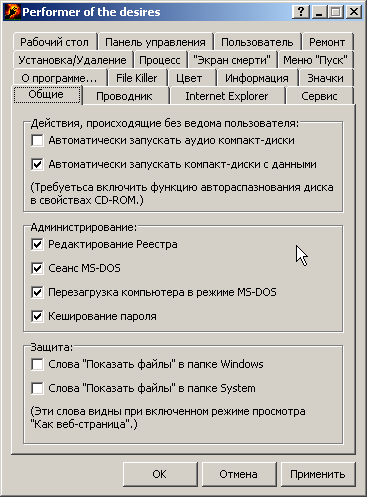Check 'Показать файлы' в папке System
This screenshot has width=367, height=497.
37,388
